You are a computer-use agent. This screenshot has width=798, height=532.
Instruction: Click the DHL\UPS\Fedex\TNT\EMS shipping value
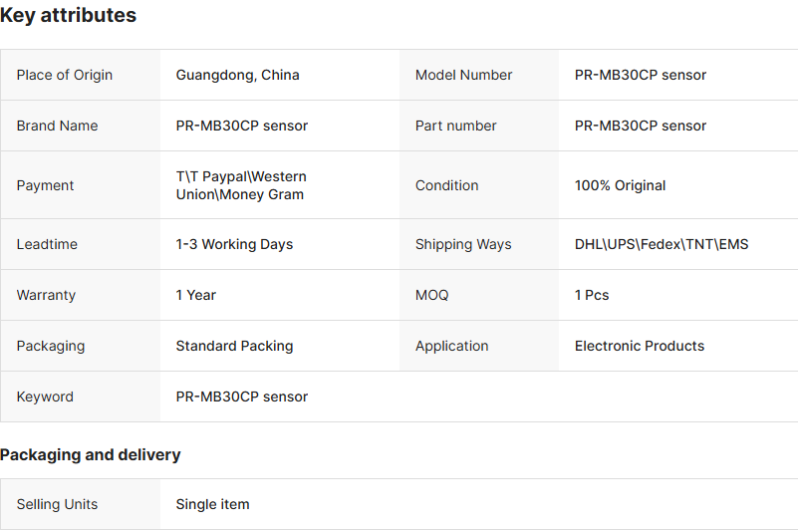(x=661, y=244)
